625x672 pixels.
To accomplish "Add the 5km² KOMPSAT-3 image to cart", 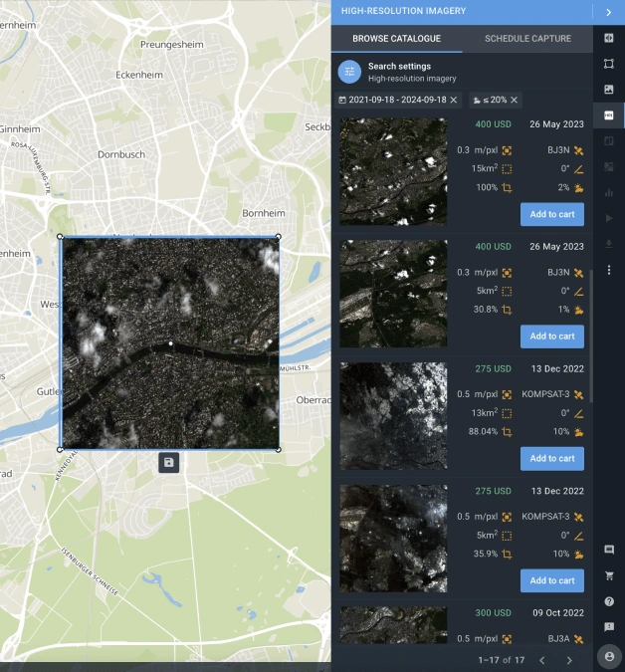I will click(552, 580).
